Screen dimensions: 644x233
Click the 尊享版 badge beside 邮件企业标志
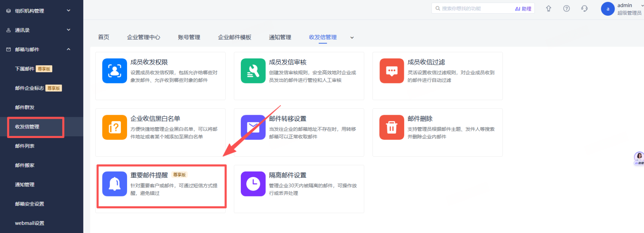pyautogui.click(x=54, y=88)
